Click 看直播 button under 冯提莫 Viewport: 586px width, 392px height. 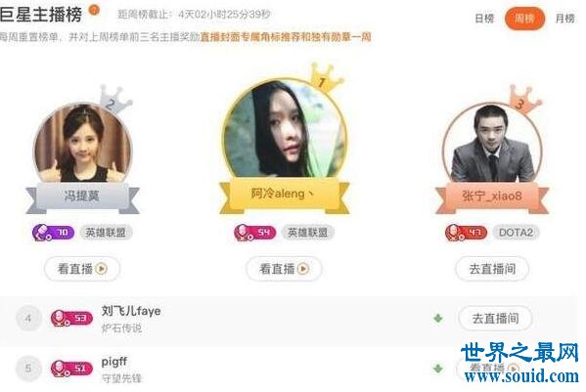82,269
